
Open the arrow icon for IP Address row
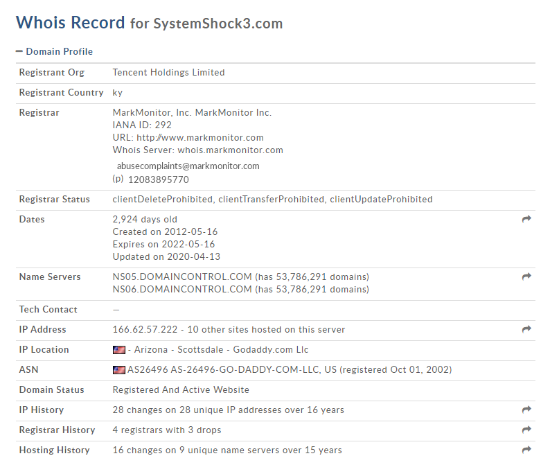526,329
